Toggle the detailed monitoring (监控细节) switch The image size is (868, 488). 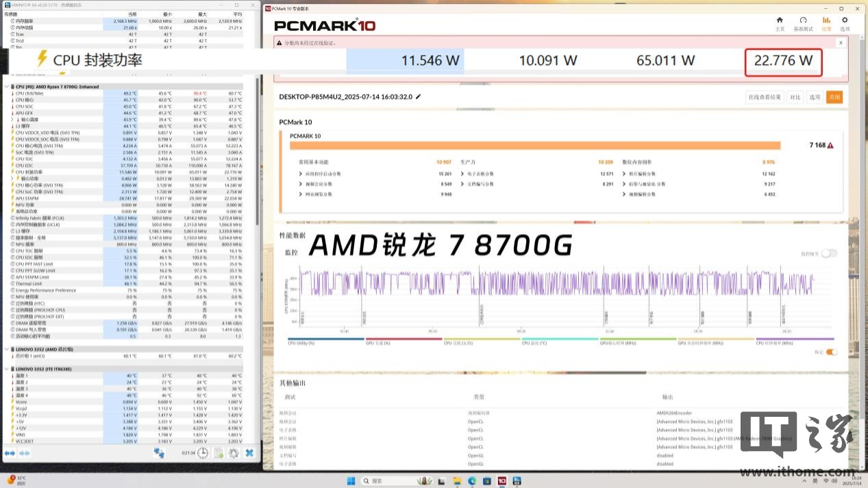coord(829,253)
